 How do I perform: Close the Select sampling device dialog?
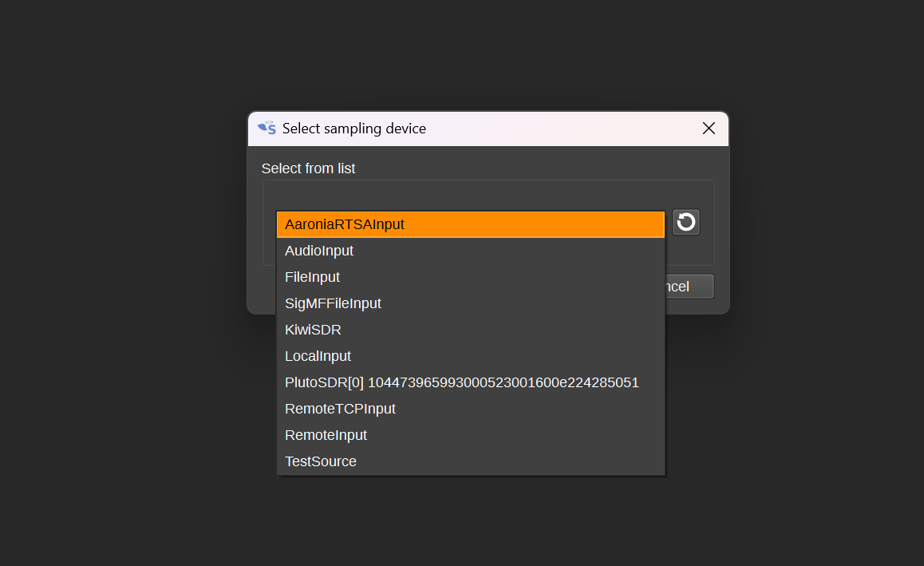coord(709,129)
